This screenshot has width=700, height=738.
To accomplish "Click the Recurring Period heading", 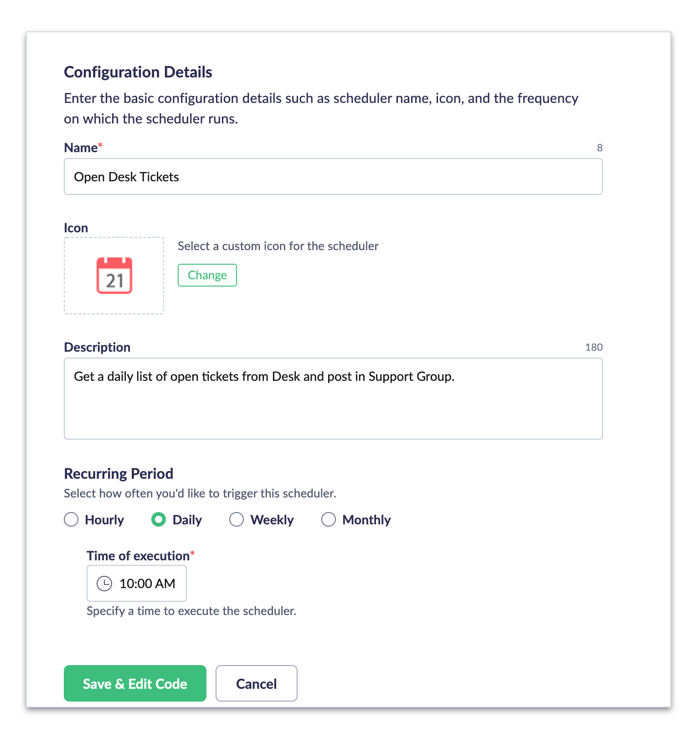I will 118,474.
